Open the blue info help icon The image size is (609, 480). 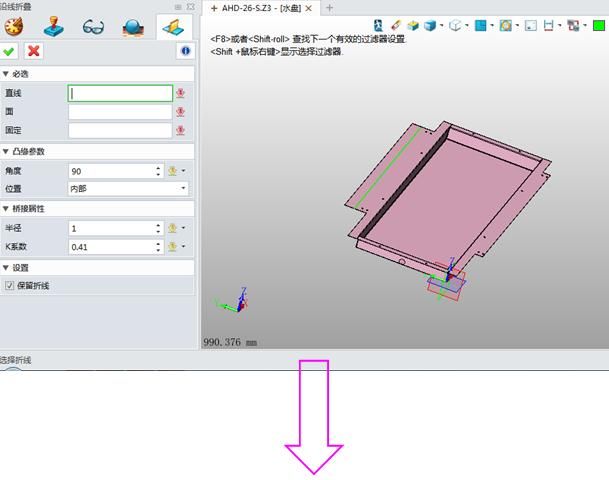pyautogui.click(x=185, y=50)
